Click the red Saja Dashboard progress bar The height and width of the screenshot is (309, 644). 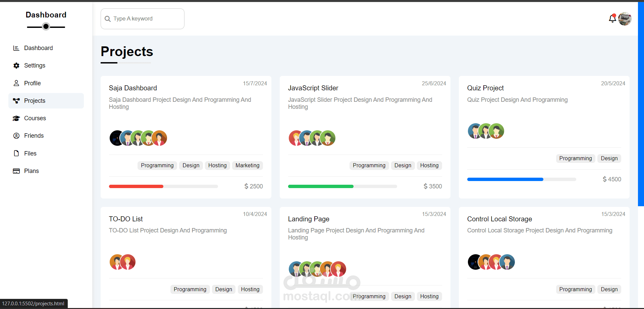click(x=136, y=186)
